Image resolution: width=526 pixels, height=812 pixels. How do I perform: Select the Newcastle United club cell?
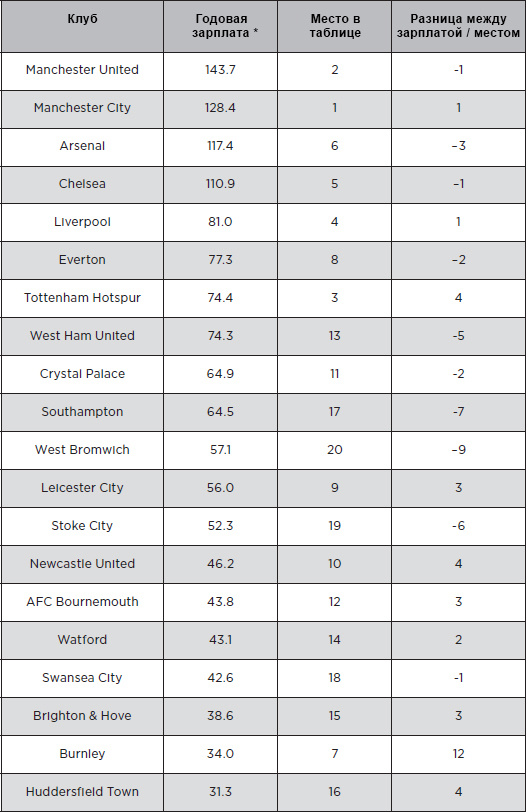click(82, 563)
